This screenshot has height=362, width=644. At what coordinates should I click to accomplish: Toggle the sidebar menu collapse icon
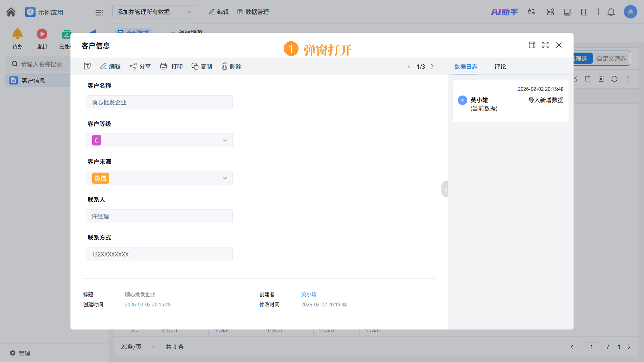[x=99, y=13]
